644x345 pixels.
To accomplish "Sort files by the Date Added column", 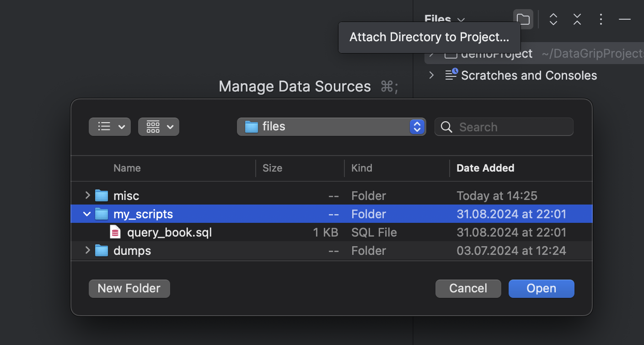I will coord(485,168).
